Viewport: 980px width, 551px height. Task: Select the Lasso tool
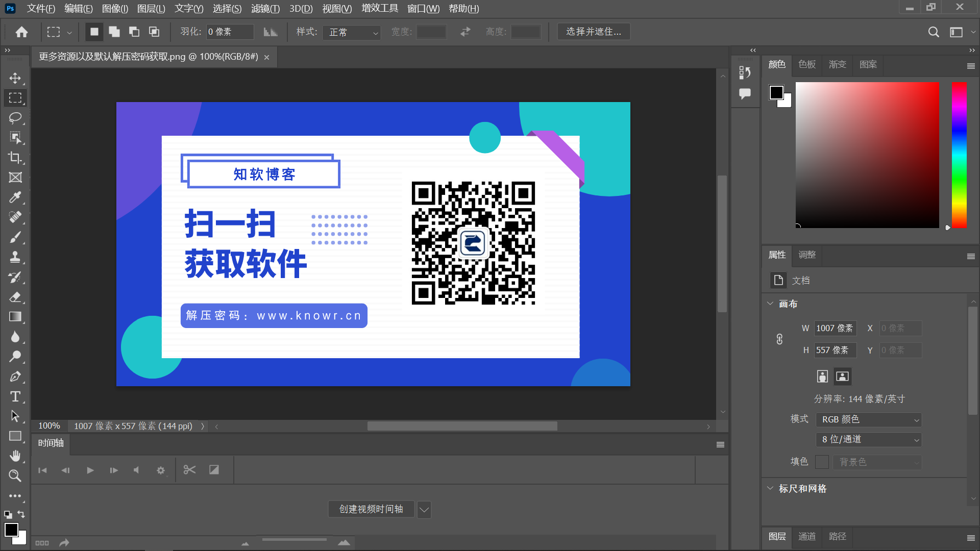pos(15,118)
